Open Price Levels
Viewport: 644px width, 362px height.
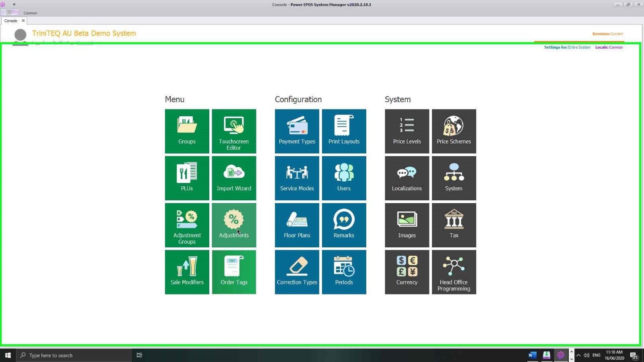407,131
